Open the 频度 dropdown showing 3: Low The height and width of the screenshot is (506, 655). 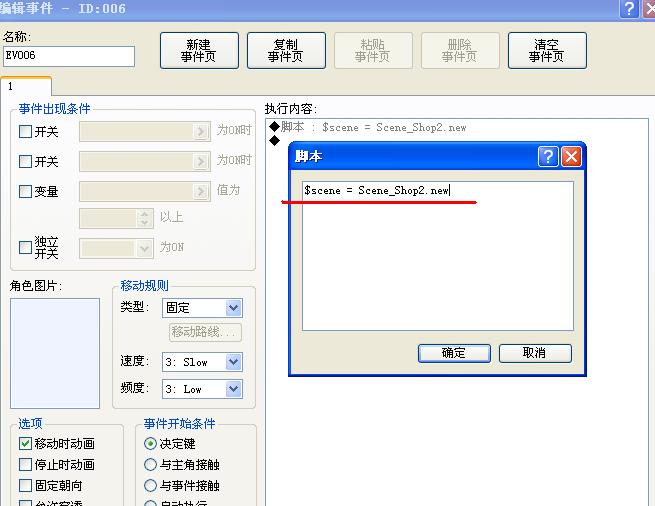click(x=233, y=389)
